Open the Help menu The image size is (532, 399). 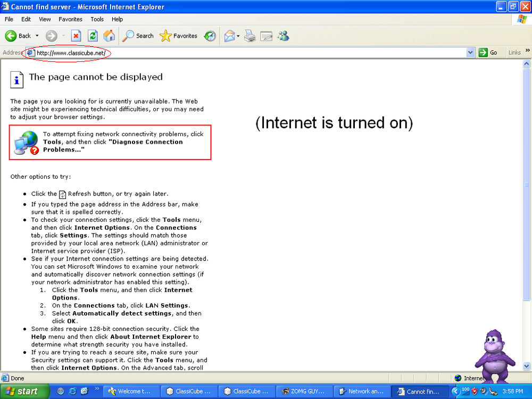[x=117, y=19]
